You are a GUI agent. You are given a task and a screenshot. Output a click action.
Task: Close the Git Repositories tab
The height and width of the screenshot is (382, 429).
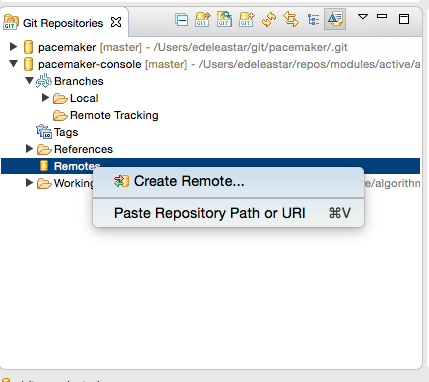point(116,22)
